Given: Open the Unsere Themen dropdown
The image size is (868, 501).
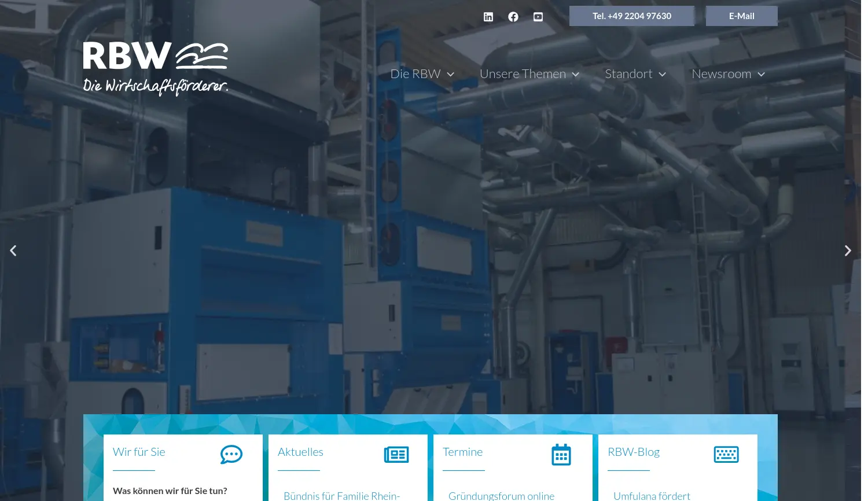Looking at the screenshot, I should click(x=575, y=74).
